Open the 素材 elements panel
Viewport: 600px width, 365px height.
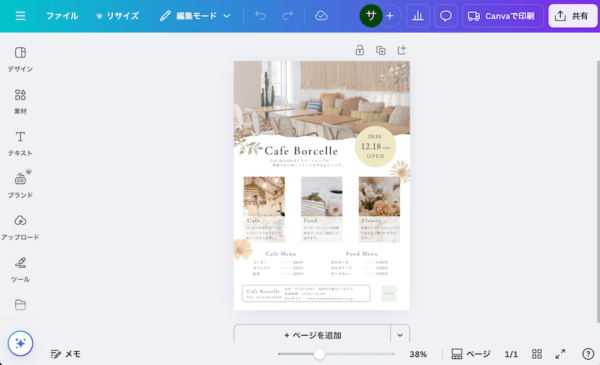(20, 101)
